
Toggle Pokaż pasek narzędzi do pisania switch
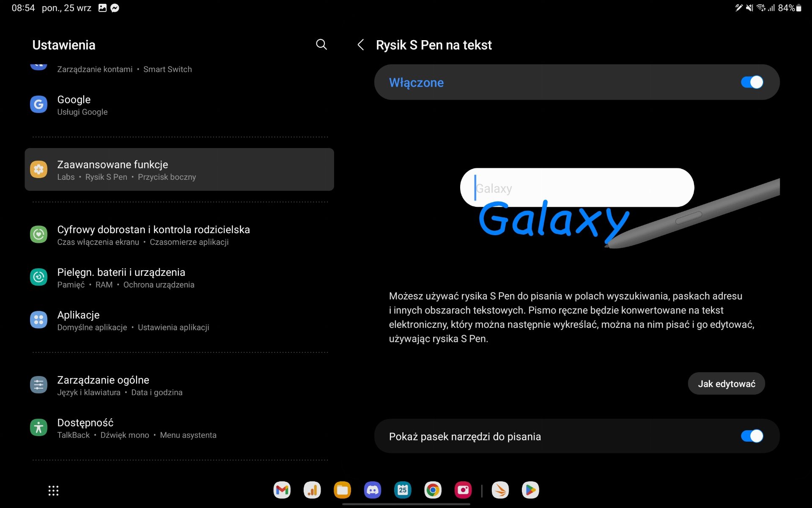(752, 436)
